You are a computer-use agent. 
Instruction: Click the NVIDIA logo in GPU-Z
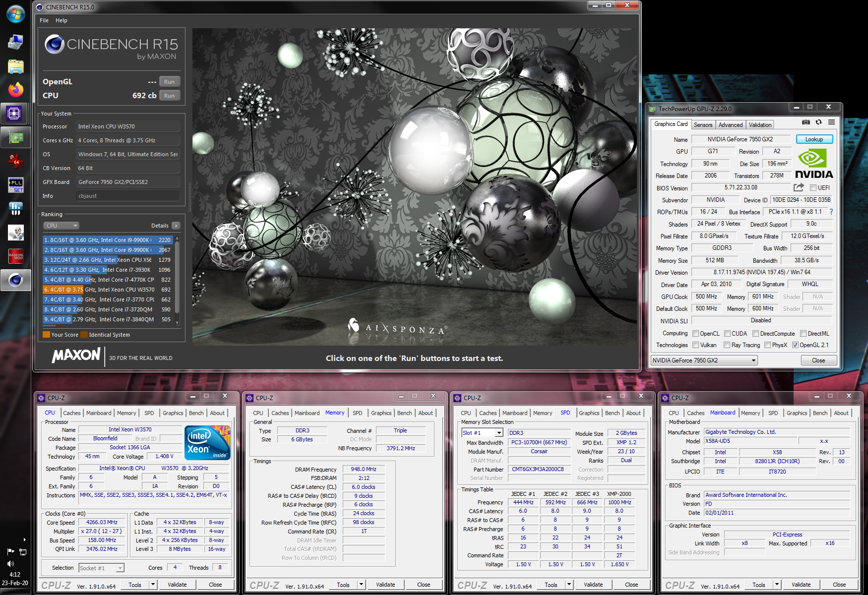click(x=814, y=164)
